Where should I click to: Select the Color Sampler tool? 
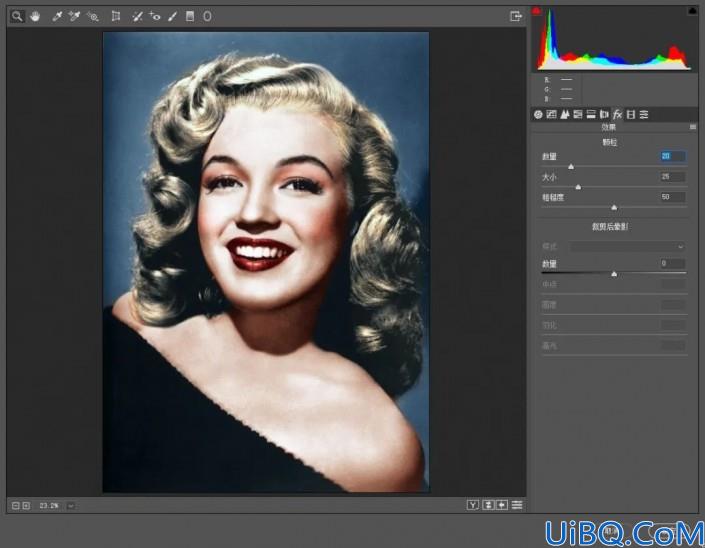(x=74, y=17)
